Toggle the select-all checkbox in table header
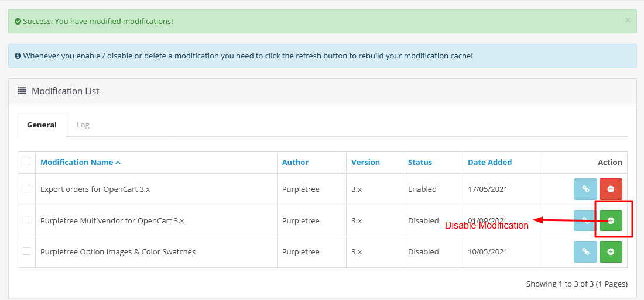 (x=27, y=162)
